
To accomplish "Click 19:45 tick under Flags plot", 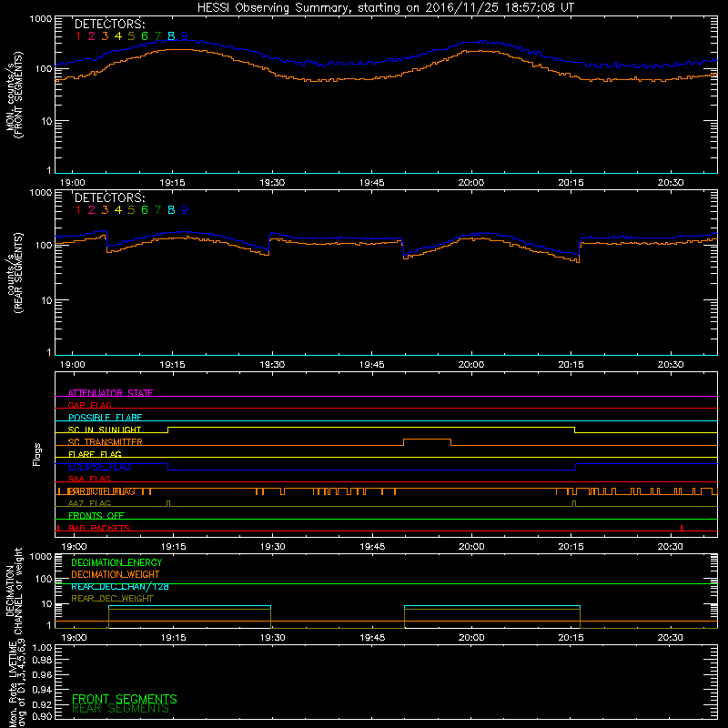I will click(x=372, y=547).
